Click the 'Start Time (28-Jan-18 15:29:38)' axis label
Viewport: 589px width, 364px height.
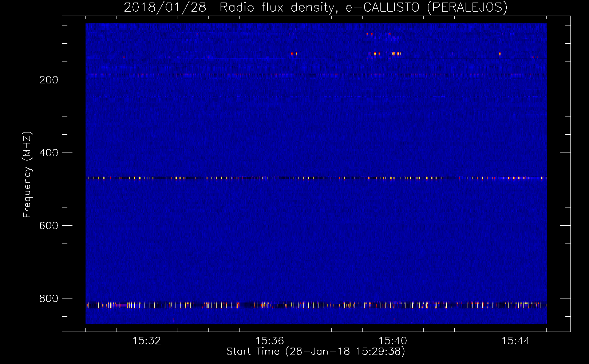pos(316,352)
